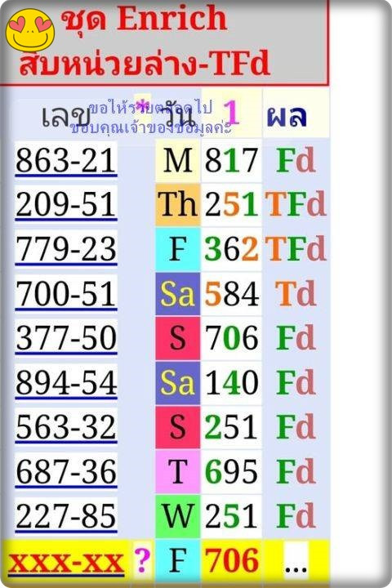Click the red '706' in the yellow row

click(x=231, y=560)
